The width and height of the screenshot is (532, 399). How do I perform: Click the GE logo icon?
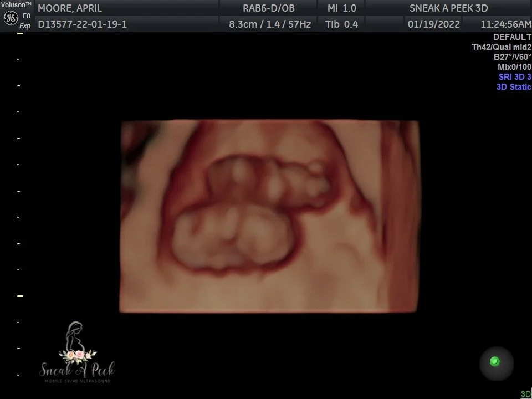coord(11,18)
